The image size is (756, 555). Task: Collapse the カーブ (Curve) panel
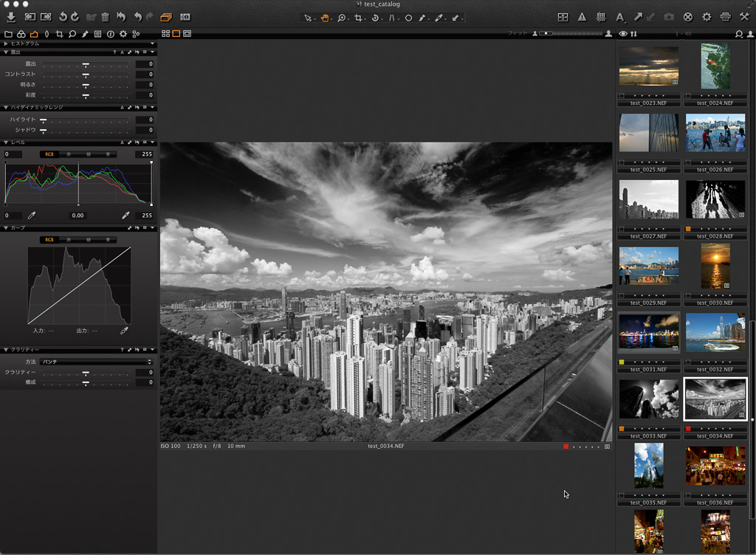(6, 228)
